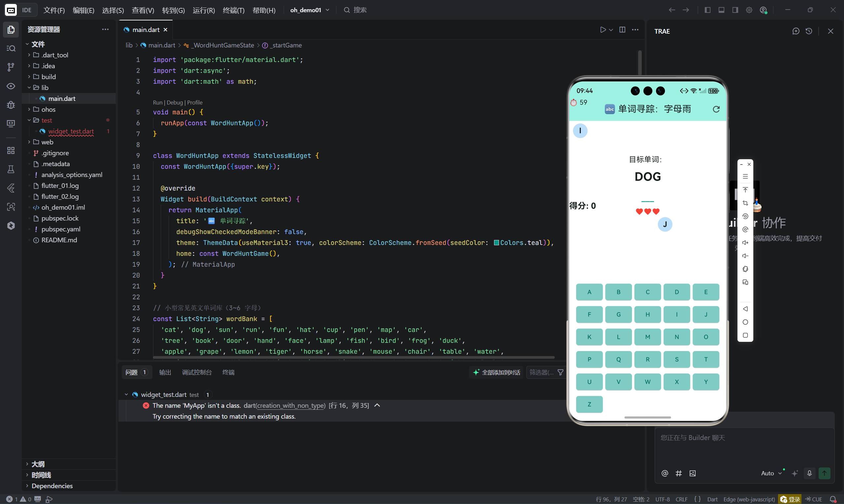Open the Search view in activity bar

[11, 48]
